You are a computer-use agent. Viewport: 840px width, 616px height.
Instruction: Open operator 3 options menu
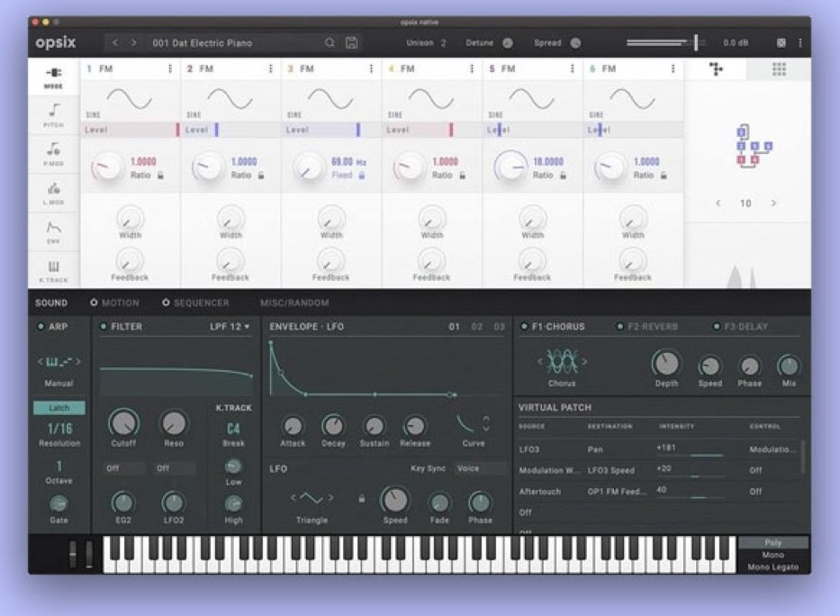pyautogui.click(x=371, y=68)
